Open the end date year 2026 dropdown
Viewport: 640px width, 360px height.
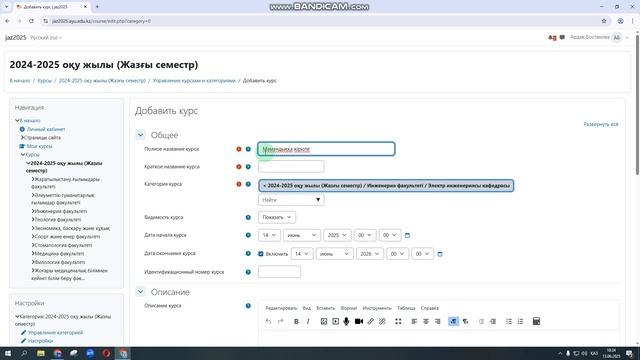pyautogui.click(x=370, y=253)
